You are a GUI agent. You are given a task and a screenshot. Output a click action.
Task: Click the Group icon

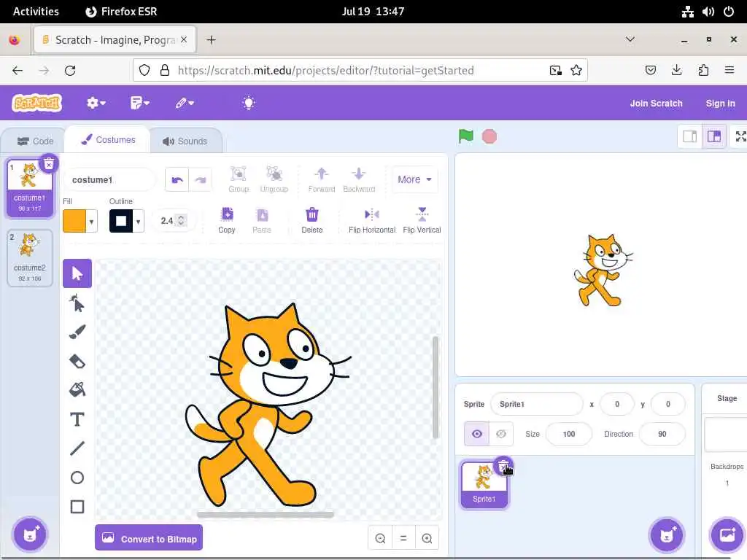pos(239,179)
